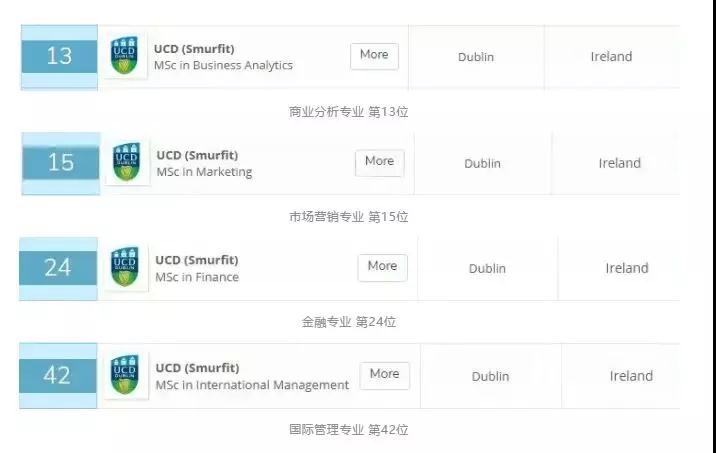Click UCD logo in Marketing row

[x=127, y=162]
